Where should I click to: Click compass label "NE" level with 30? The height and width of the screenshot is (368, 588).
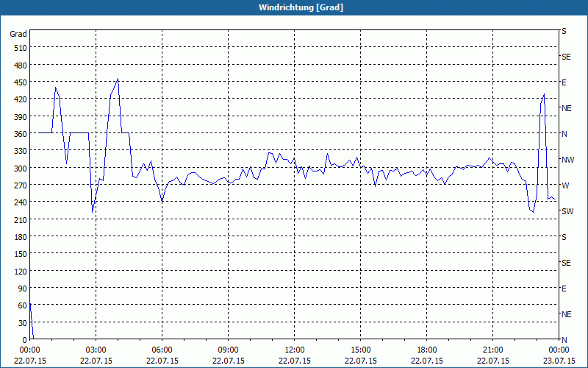[x=567, y=314]
